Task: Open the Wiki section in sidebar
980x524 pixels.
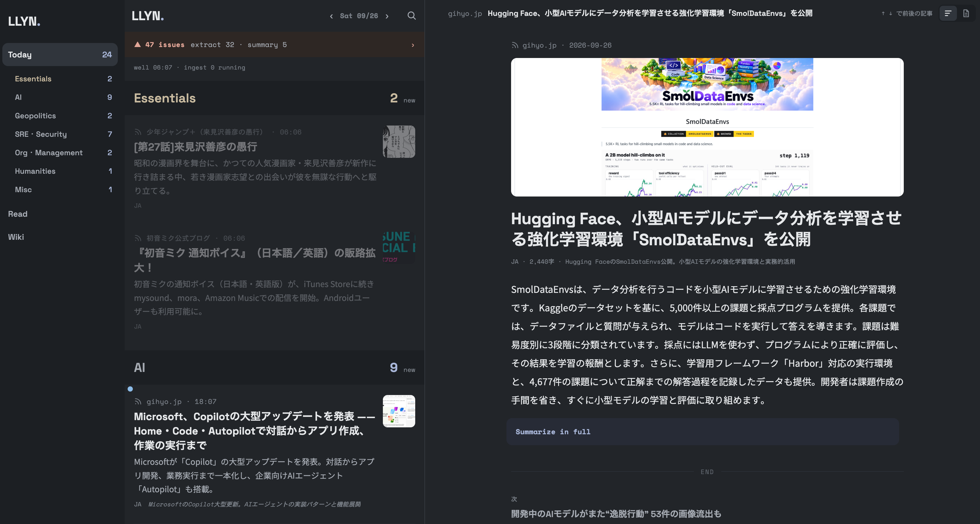Action: [60, 237]
